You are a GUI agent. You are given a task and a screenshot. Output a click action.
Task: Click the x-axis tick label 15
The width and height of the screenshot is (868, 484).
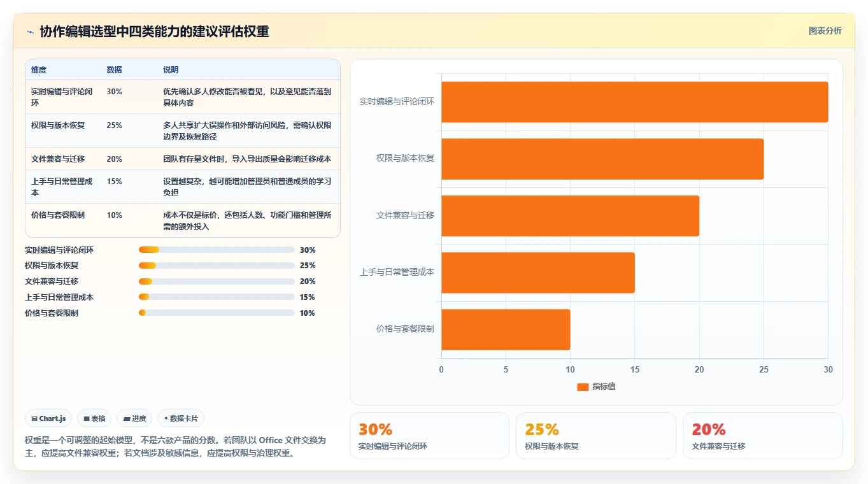click(x=635, y=369)
